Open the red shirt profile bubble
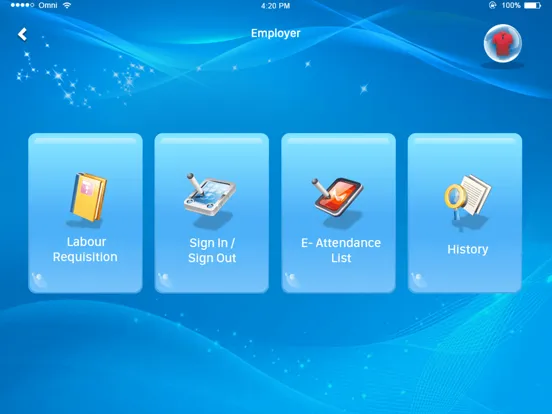Screen dimensions: 552x414 pos(502,43)
